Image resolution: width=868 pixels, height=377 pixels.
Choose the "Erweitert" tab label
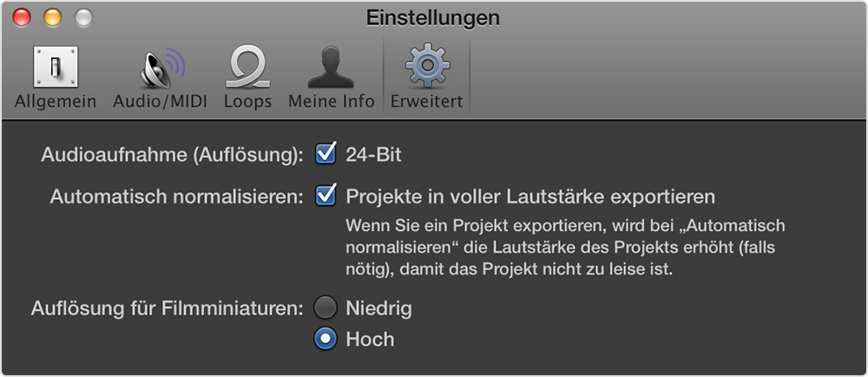click(426, 102)
